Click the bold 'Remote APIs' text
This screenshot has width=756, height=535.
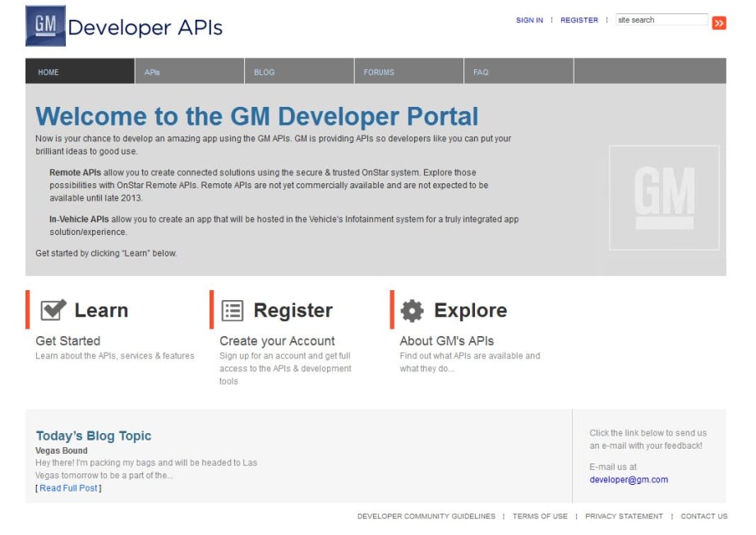pos(76,173)
